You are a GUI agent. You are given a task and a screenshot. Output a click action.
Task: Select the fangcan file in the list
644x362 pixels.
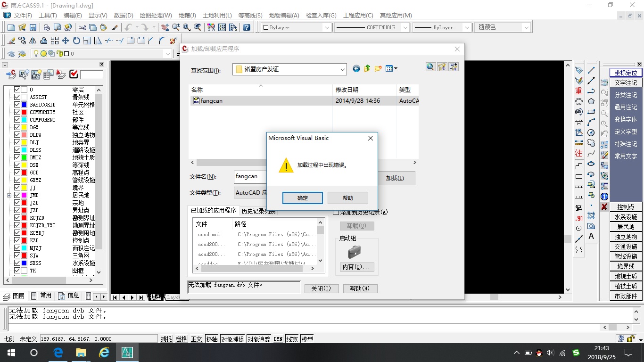pos(211,101)
